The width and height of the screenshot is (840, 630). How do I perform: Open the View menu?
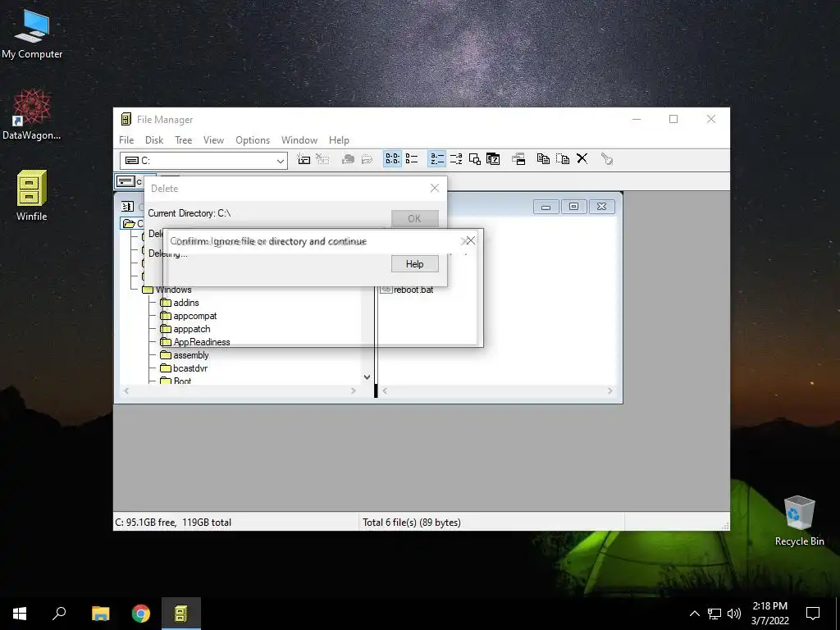click(x=213, y=139)
